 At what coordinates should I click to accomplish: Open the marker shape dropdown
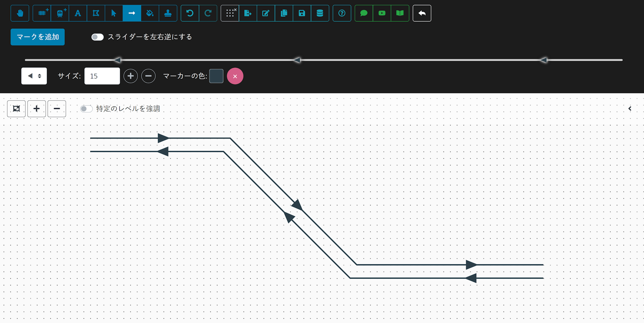click(x=34, y=76)
